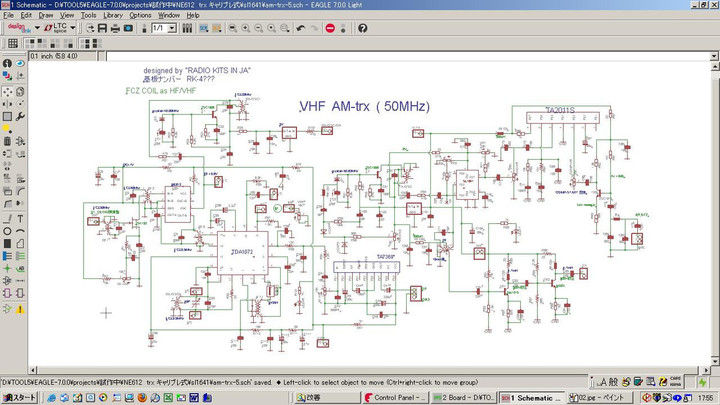Click the Grid icon below toolbar

point(11,45)
